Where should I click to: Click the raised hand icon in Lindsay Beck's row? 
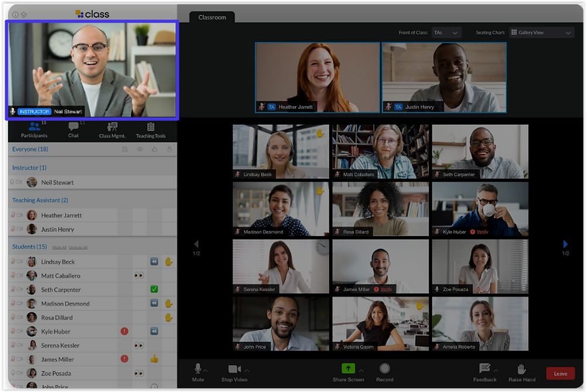(x=169, y=261)
